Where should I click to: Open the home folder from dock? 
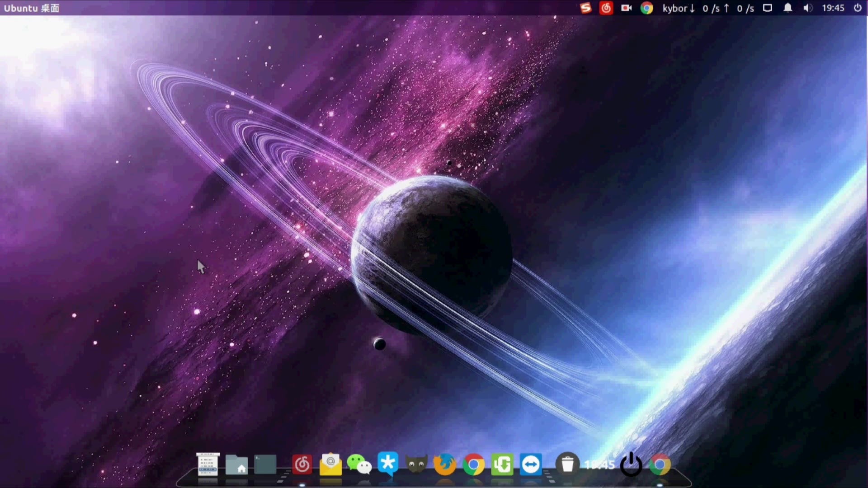click(x=236, y=465)
